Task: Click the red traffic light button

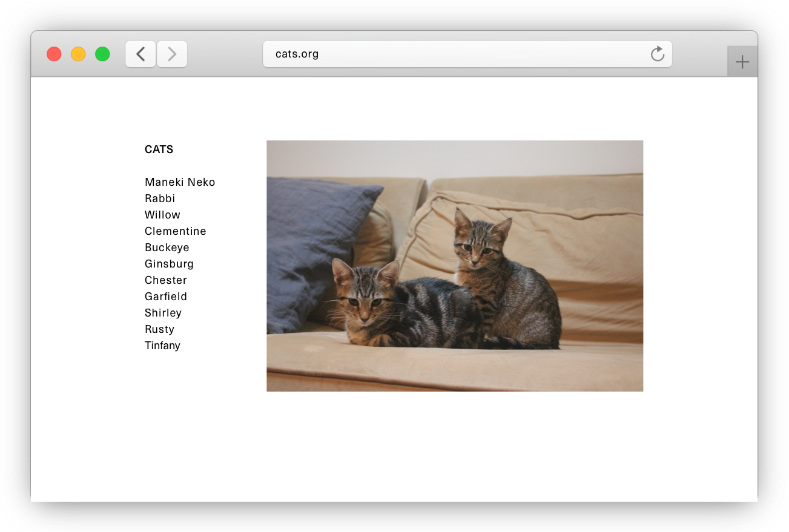Action: (x=54, y=54)
